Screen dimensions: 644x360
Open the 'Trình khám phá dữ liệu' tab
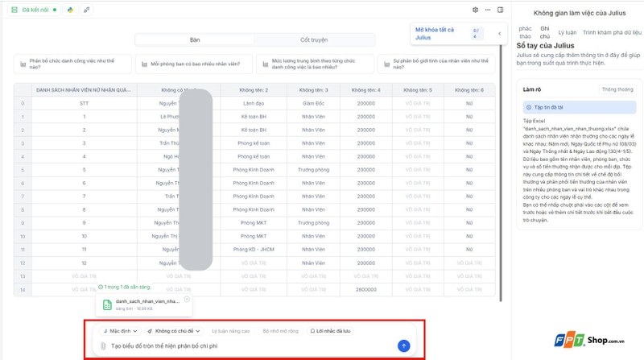pyautogui.click(x=612, y=32)
